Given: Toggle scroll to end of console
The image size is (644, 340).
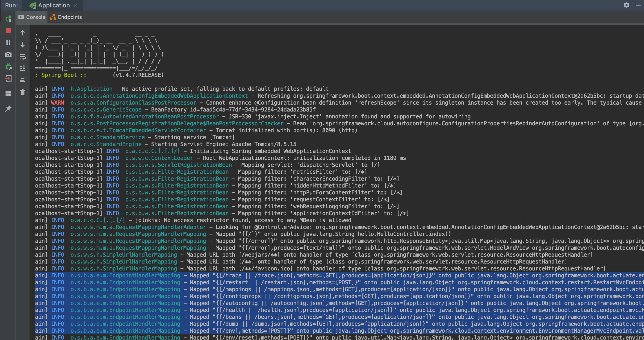Looking at the screenshot, I should pyautogui.click(x=23, y=68).
